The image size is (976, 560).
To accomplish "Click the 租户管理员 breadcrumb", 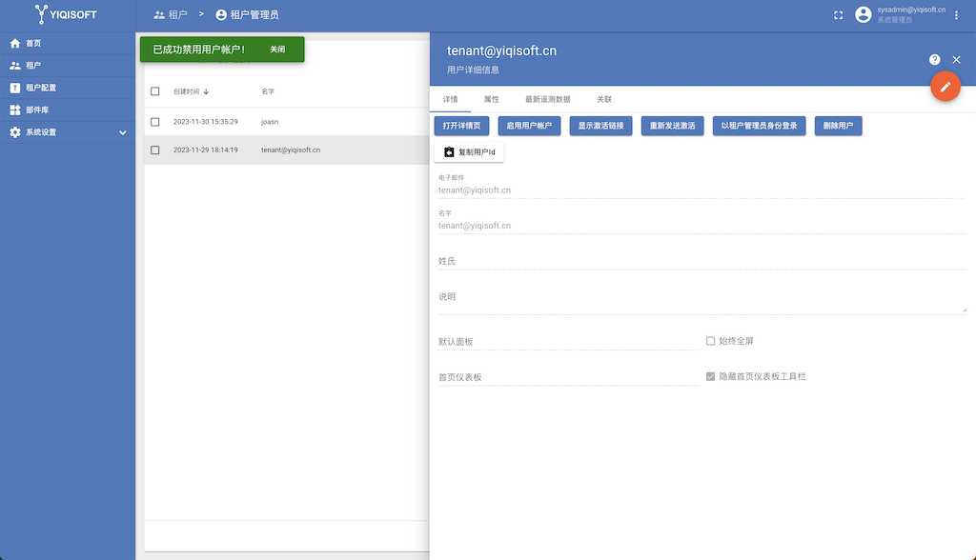I will (x=247, y=14).
